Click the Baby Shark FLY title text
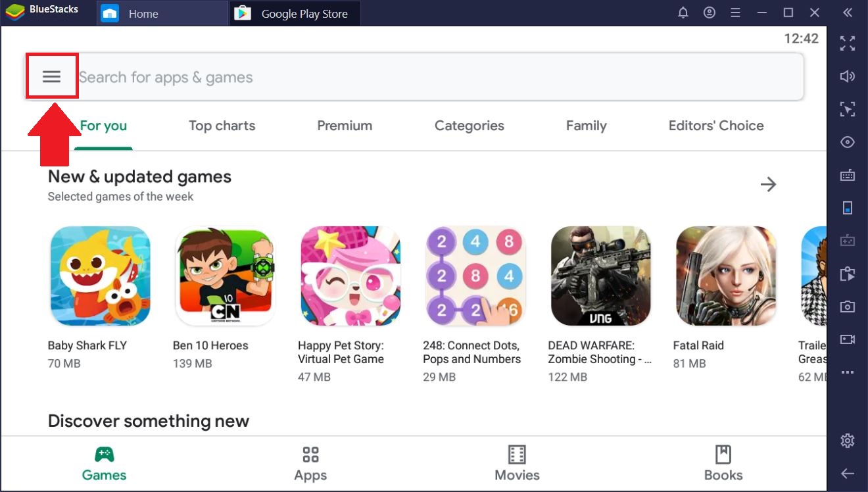This screenshot has width=868, height=492. click(87, 345)
